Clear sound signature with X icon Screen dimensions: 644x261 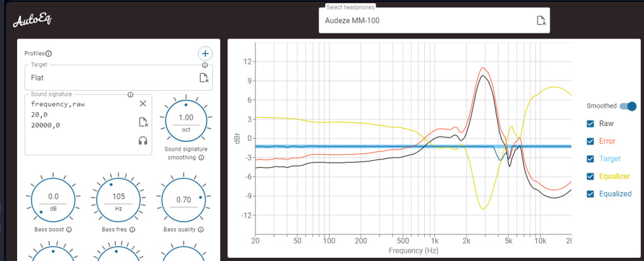tap(143, 103)
